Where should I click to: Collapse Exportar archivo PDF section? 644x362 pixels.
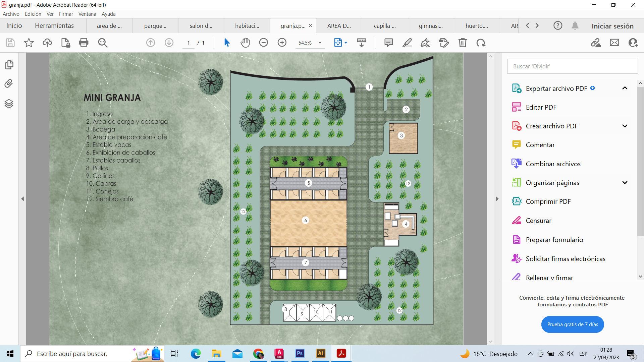tap(625, 88)
